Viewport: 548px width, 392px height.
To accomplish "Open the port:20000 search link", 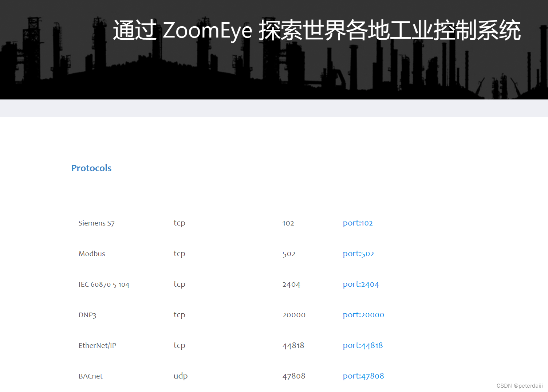I will coord(363,315).
